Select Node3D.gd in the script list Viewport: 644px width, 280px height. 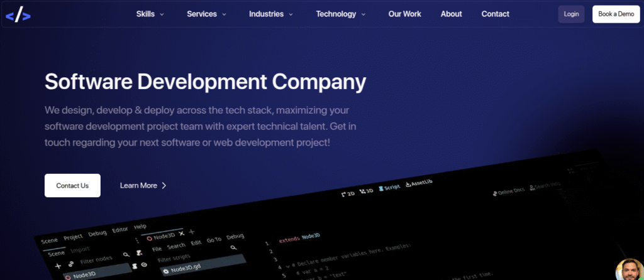pos(203,265)
